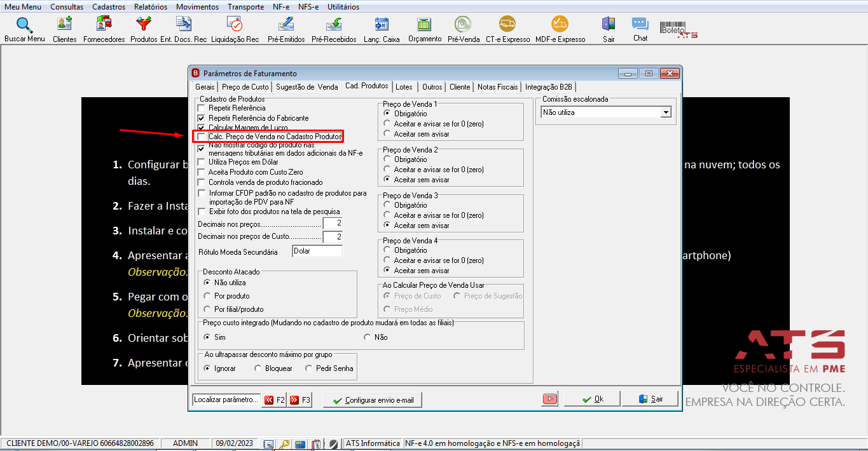
Task: Open CT-e Expresso truck icon
Action: (507, 24)
